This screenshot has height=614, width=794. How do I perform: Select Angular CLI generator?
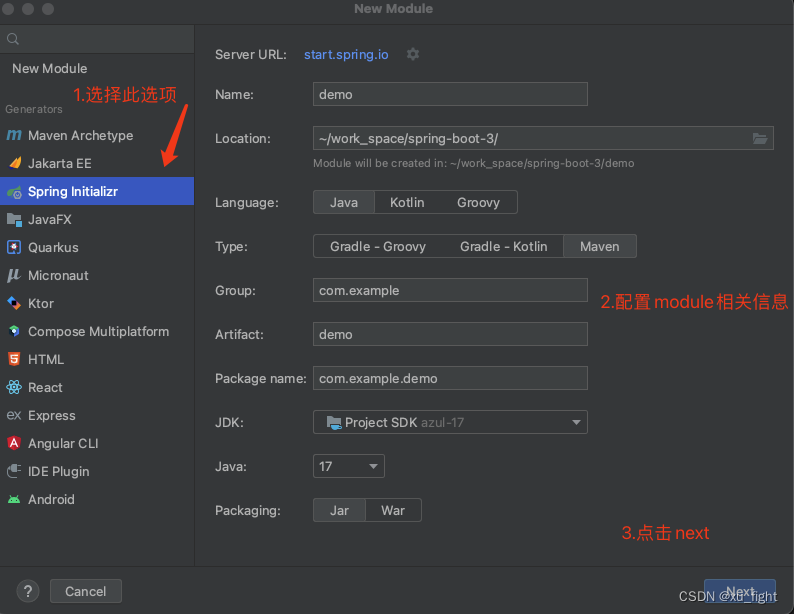tap(97, 443)
